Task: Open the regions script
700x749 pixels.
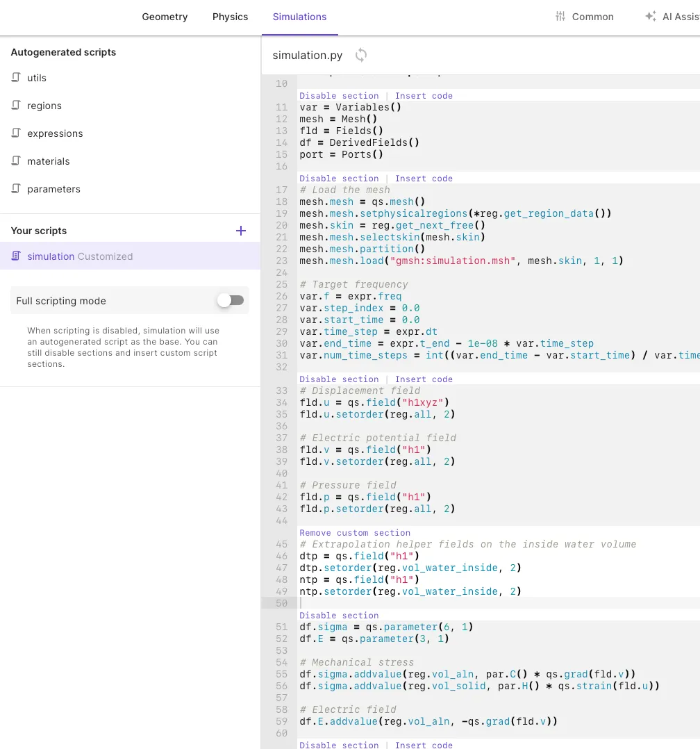Action: point(44,106)
